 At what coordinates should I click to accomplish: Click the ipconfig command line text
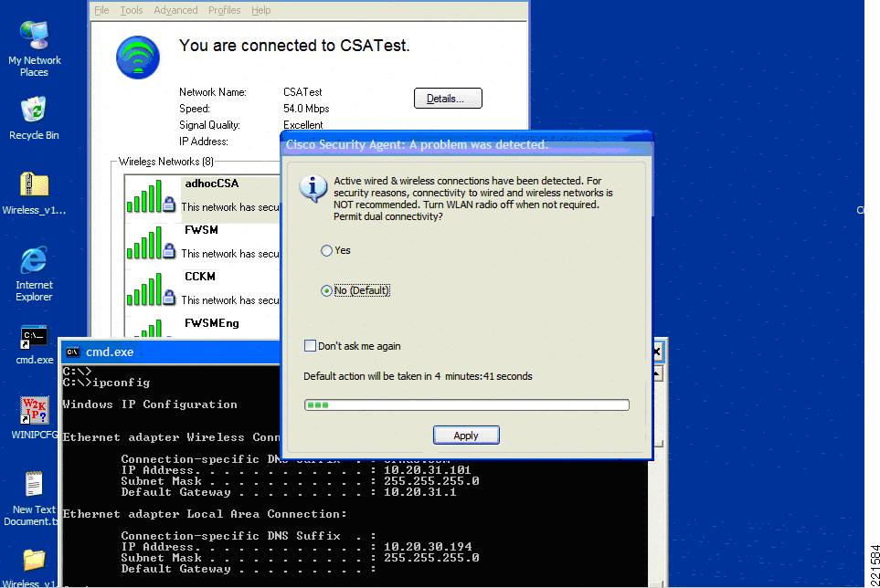[x=106, y=383]
